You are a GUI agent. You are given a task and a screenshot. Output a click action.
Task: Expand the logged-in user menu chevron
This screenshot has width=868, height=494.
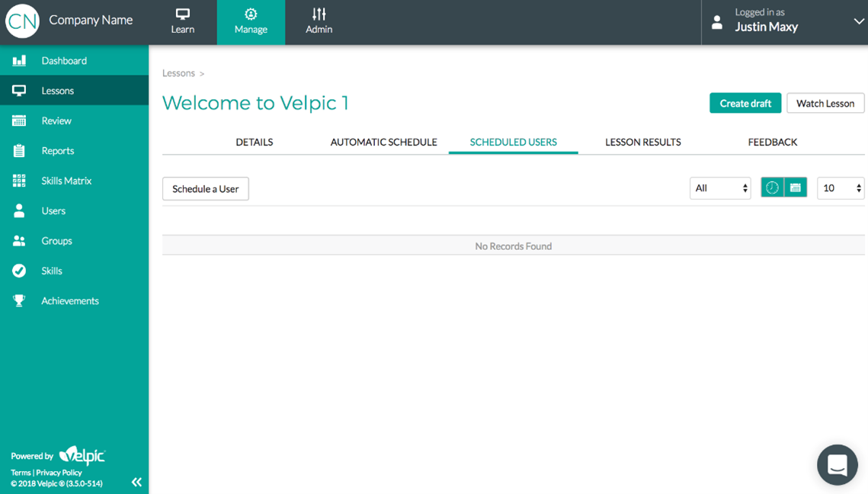click(858, 22)
